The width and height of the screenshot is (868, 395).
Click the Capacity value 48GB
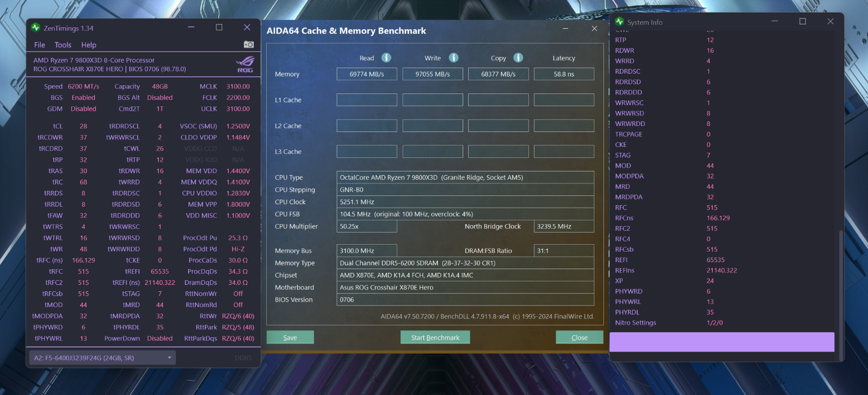(159, 86)
